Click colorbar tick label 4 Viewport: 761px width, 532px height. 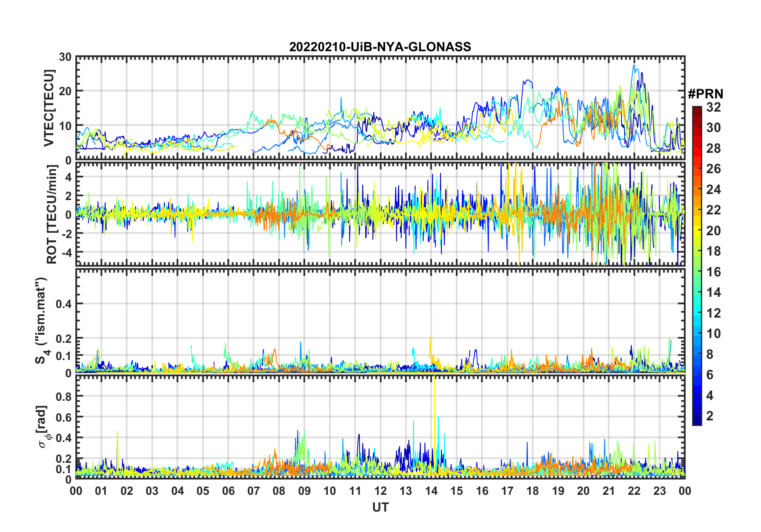(710, 396)
